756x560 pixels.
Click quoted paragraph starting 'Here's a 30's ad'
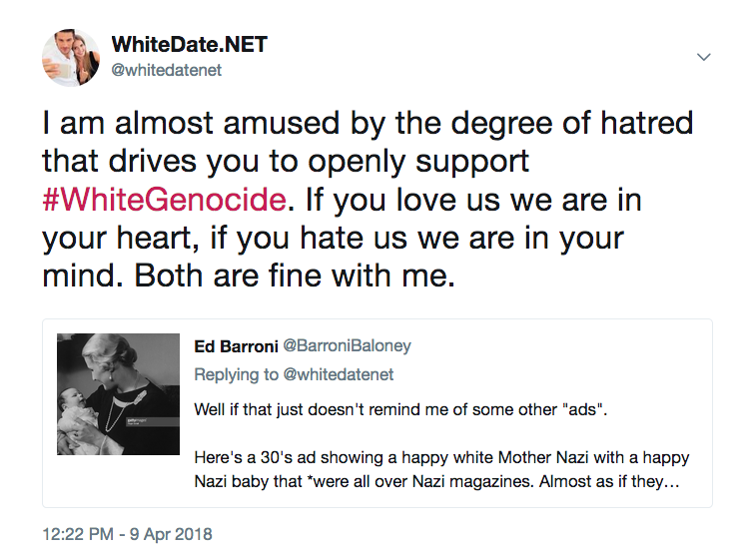[x=441, y=469]
